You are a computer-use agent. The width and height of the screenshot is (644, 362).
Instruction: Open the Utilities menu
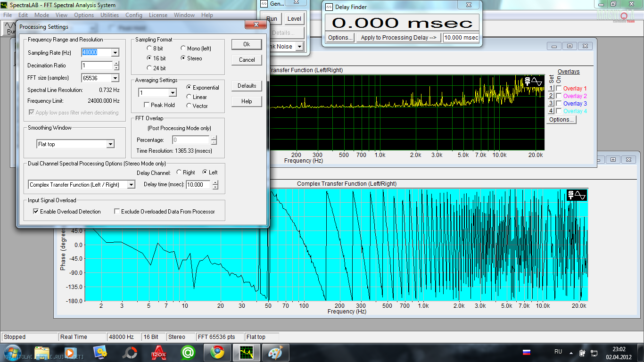109,15
